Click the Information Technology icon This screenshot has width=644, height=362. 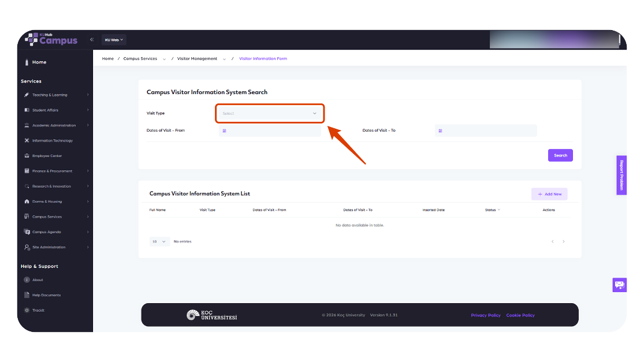tap(27, 140)
